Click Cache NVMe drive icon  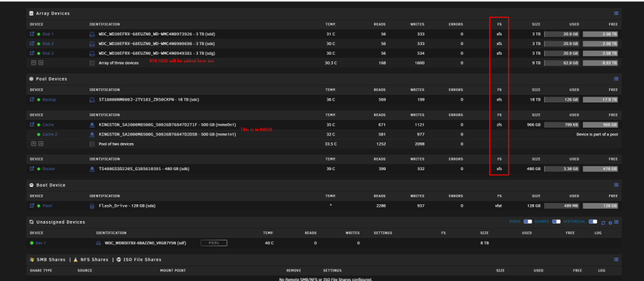92,124
